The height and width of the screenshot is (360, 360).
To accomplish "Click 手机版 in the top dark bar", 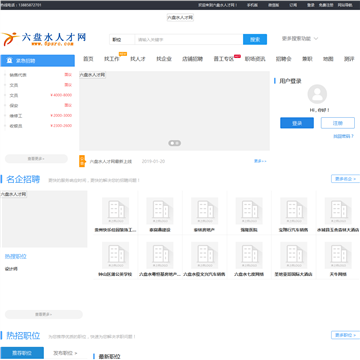I will coord(252,5).
